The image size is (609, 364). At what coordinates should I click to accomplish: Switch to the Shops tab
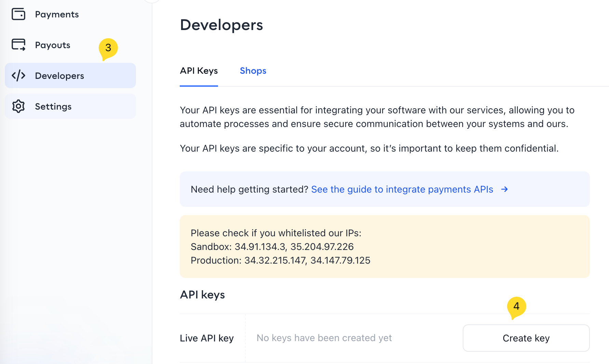(253, 71)
